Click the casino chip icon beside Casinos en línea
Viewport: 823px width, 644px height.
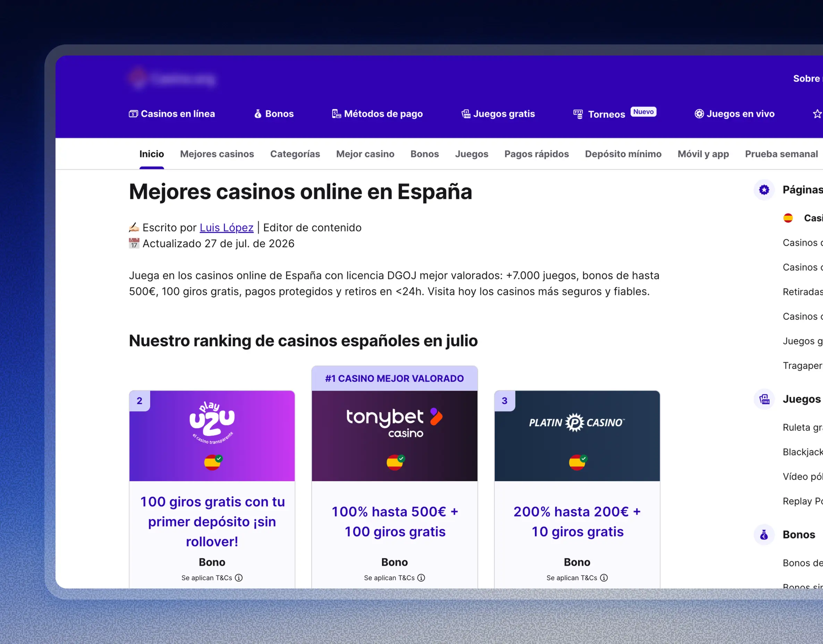(x=134, y=114)
